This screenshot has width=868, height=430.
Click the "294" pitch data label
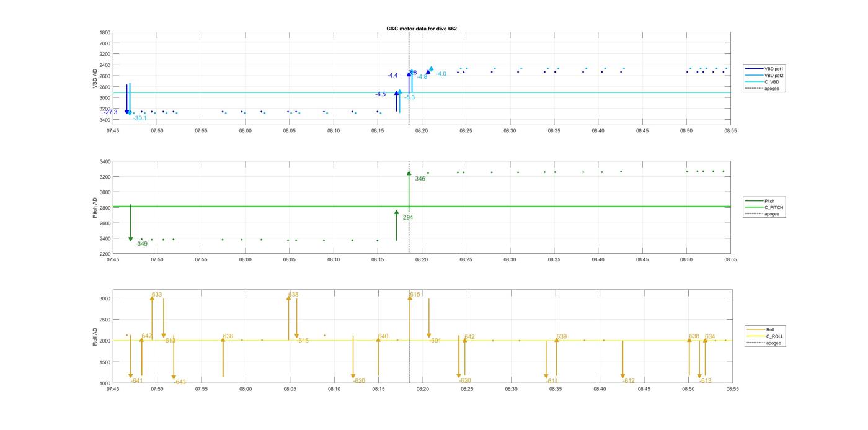[407, 218]
